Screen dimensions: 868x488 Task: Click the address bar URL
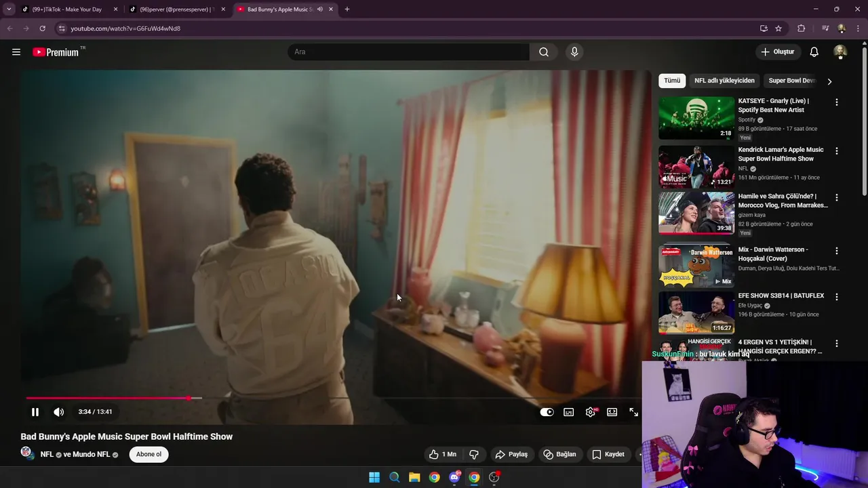pos(125,28)
